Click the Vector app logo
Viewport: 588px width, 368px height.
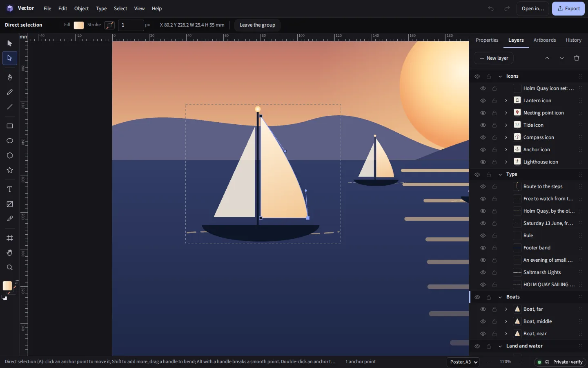pyautogui.click(x=10, y=9)
